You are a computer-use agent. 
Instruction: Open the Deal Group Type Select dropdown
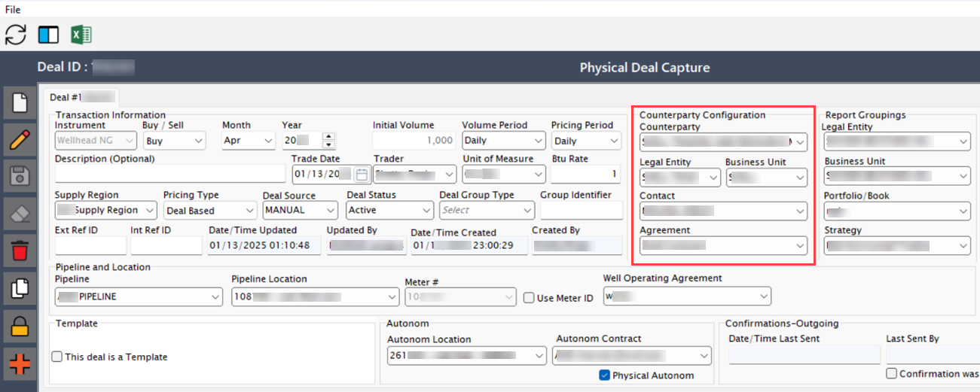(487, 210)
